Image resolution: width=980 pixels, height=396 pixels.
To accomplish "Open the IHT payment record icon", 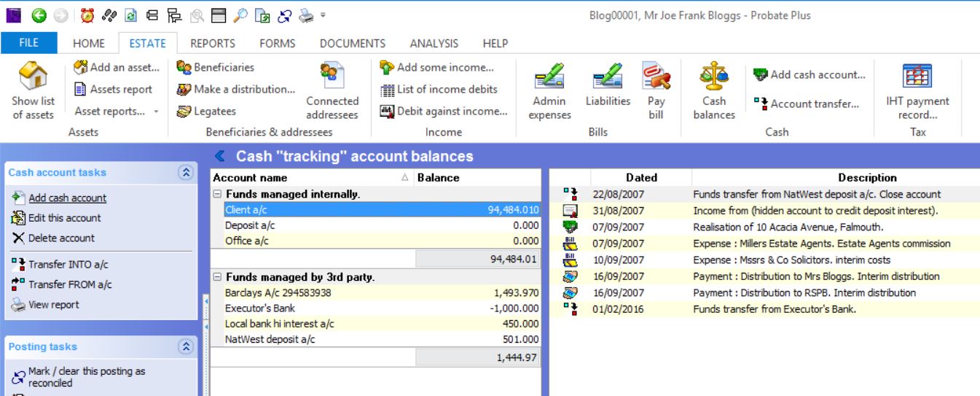I will 917,77.
